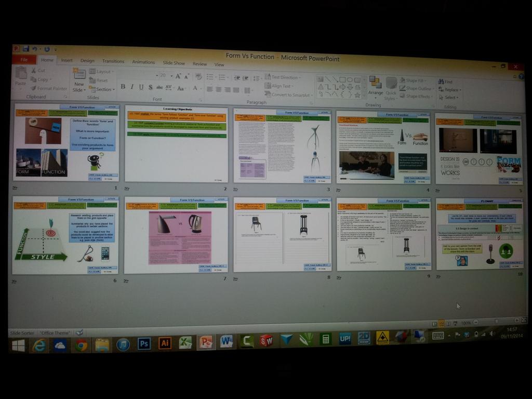Switch to the Animations tab
This screenshot has height=399, width=532.
[x=143, y=62]
